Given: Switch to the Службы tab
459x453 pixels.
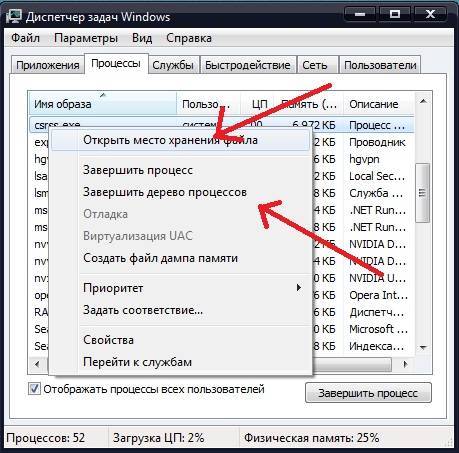Looking at the screenshot, I should [173, 65].
